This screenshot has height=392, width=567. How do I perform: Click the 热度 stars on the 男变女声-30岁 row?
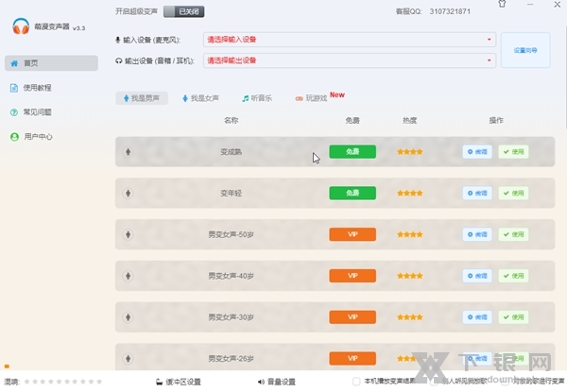tap(410, 317)
